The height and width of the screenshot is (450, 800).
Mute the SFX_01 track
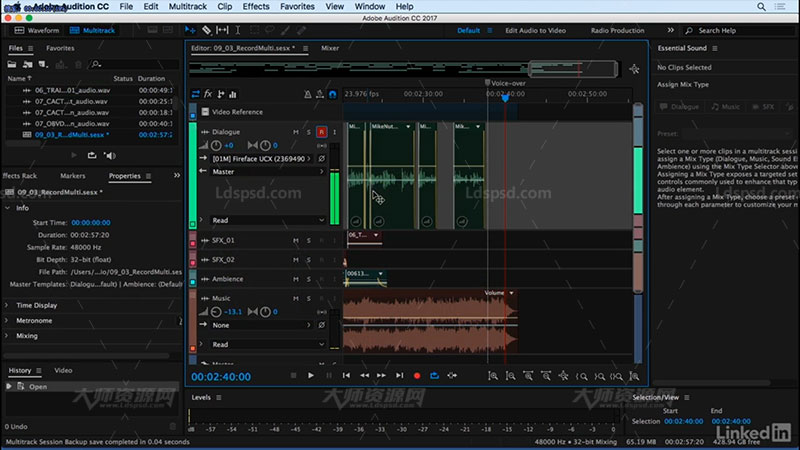pos(296,240)
